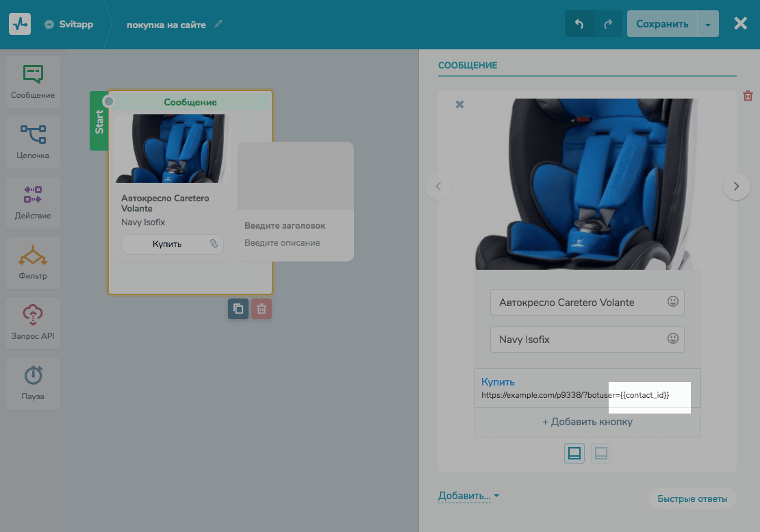Click Автокресло Caretero Volante title on canvas

click(x=165, y=203)
